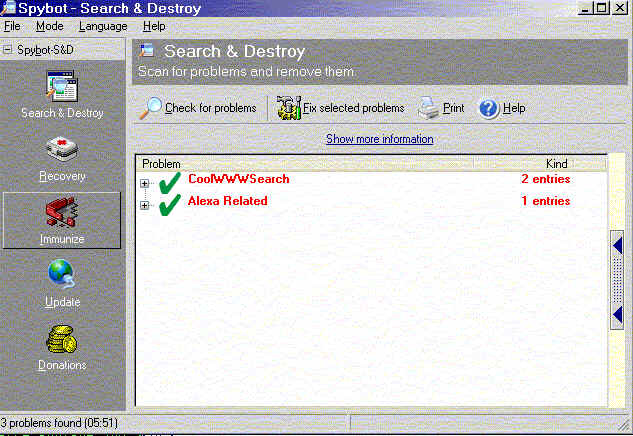The image size is (633, 436).
Task: Open the Update globe icon
Action: [x=61, y=274]
